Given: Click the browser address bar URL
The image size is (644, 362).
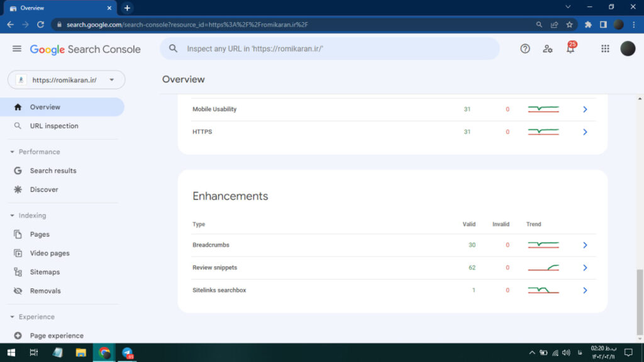Looking at the screenshot, I should click(x=187, y=25).
